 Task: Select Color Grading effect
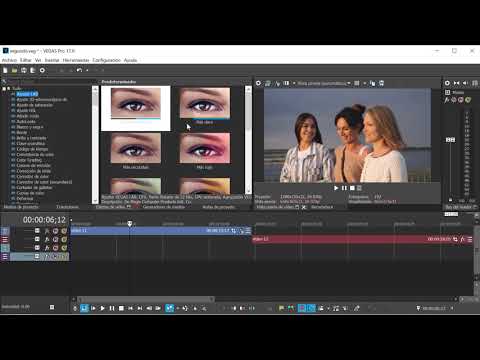29,160
